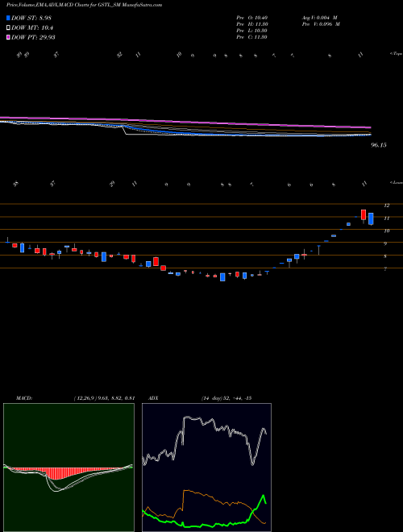Click the 'Pre V' volume value
This screenshot has width=403, height=532.
[x=321, y=24]
